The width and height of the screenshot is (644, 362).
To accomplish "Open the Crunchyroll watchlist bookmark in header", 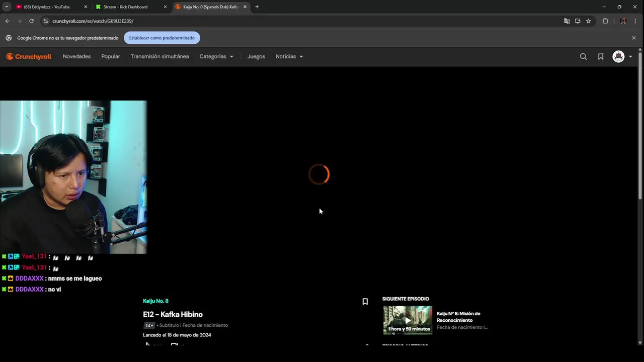I will point(601,57).
